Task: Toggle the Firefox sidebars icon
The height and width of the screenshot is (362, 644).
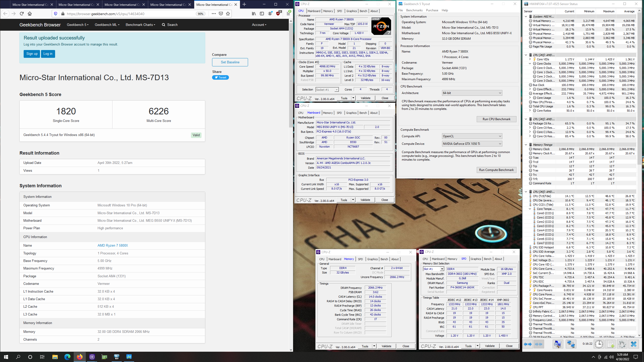Action: 262,14
